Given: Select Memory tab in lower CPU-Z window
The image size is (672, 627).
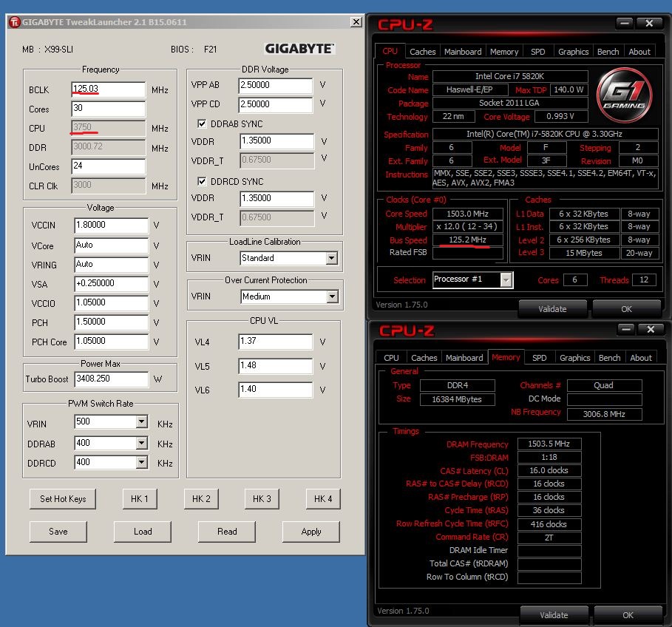Looking at the screenshot, I should tap(506, 357).
